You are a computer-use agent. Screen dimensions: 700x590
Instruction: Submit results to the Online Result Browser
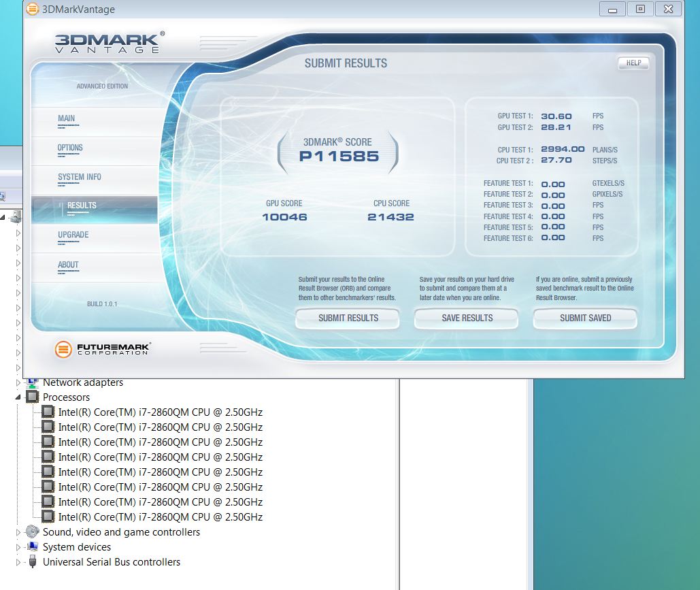pyautogui.click(x=348, y=318)
